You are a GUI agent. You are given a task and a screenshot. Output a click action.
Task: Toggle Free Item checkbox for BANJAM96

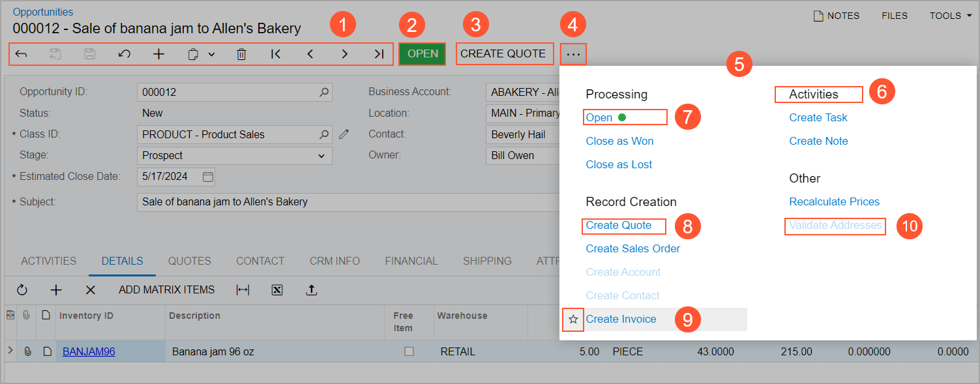(x=409, y=351)
